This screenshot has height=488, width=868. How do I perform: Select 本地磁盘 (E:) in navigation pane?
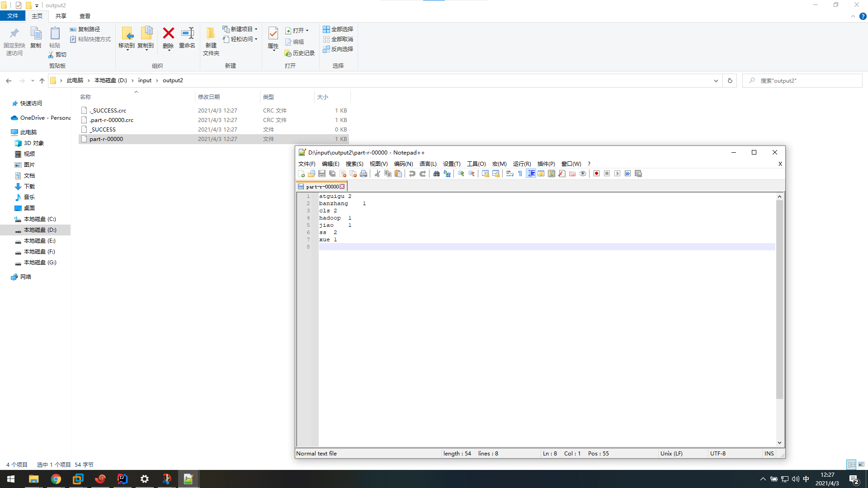click(40, 241)
